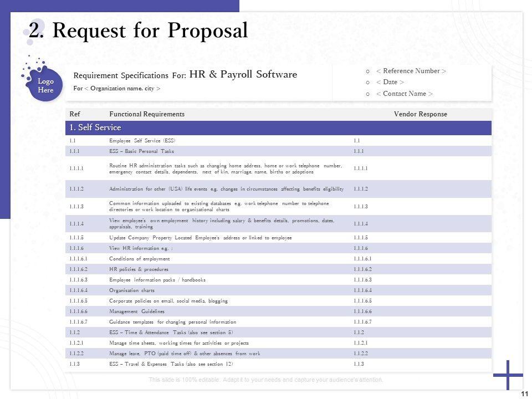Click 'View employee's own employment history' row
Image resolution: width=532 pixels, height=399 pixels.
pyautogui.click(x=278, y=223)
